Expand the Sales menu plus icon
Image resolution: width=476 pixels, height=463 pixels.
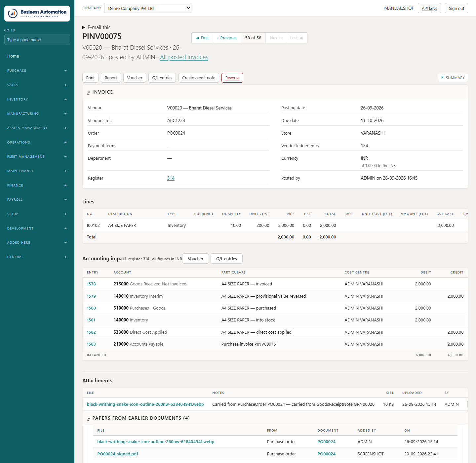tap(65, 85)
